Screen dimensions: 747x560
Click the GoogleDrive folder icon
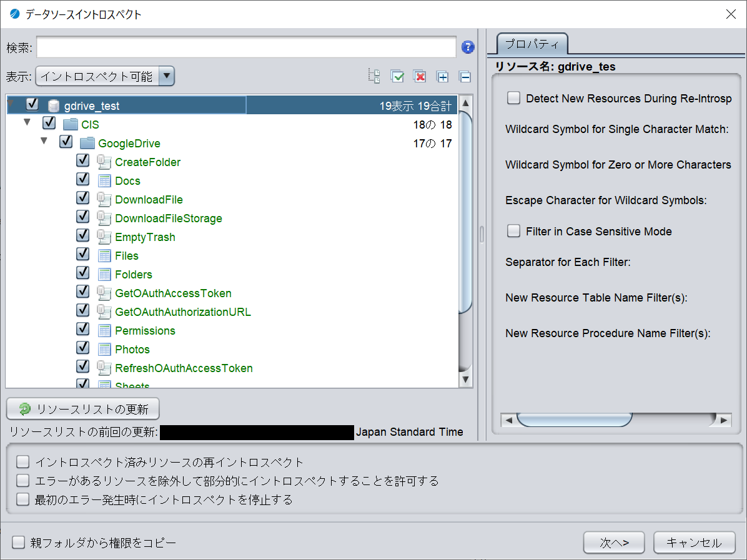click(87, 144)
